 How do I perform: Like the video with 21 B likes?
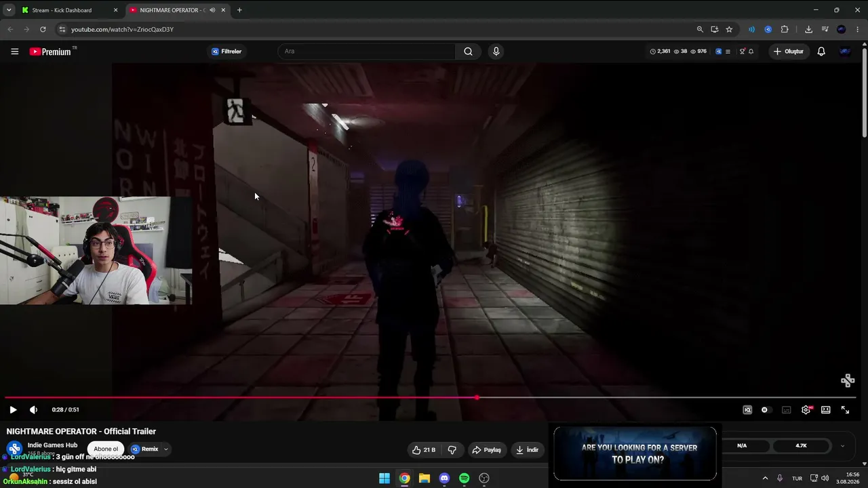[424, 449]
